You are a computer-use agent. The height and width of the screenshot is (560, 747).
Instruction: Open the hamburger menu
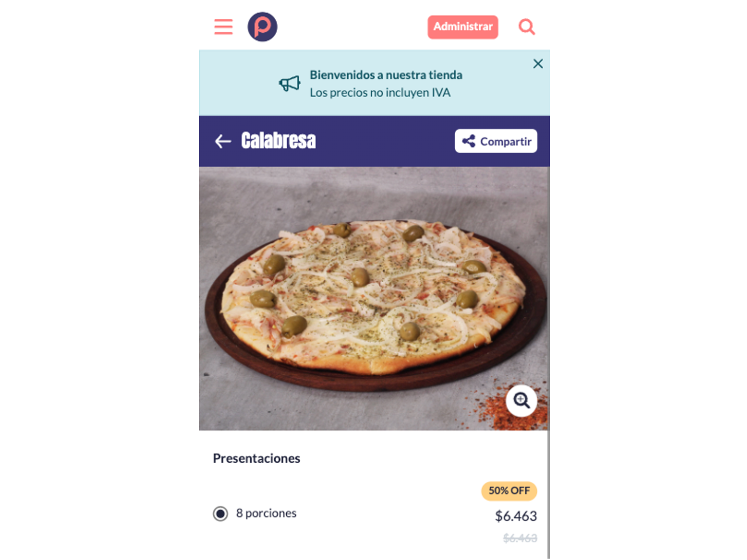pyautogui.click(x=223, y=27)
